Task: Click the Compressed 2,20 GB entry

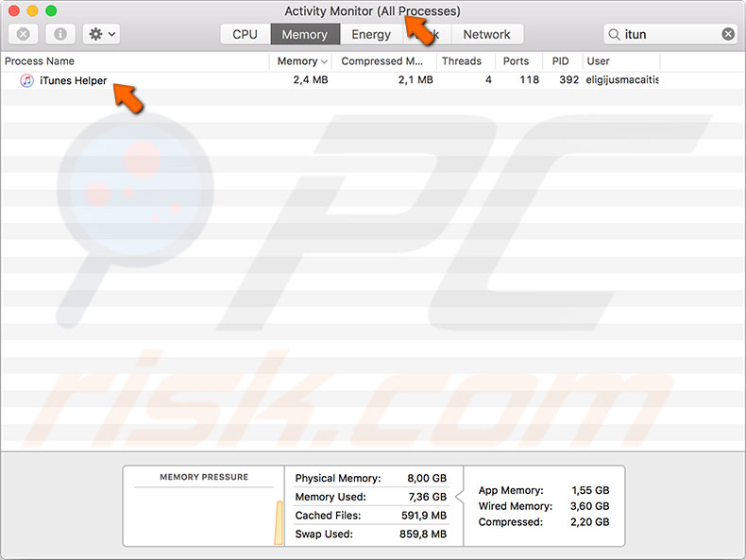Action: click(544, 522)
